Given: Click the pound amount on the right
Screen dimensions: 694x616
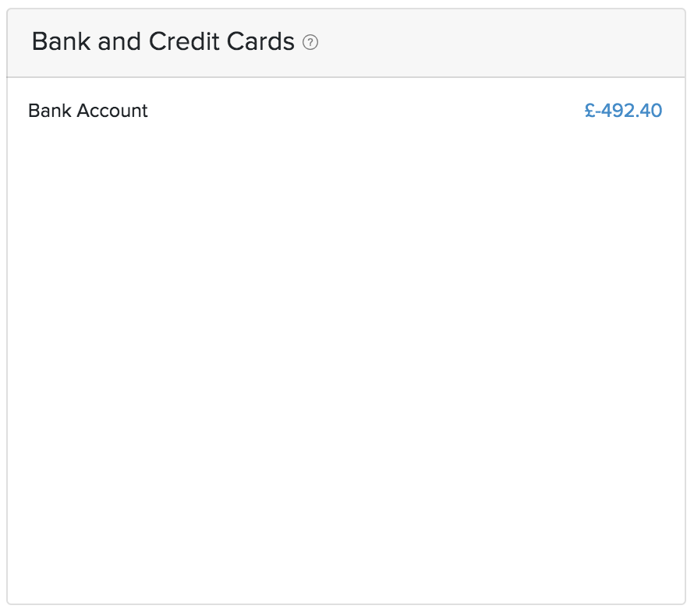Looking at the screenshot, I should point(623,111).
